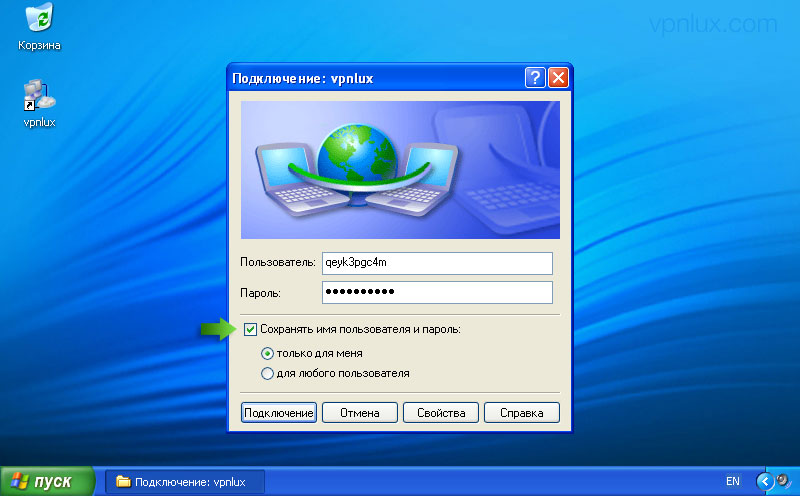800x496 pixels.
Task: Cancel with the Отмена button
Action: pyautogui.click(x=360, y=413)
